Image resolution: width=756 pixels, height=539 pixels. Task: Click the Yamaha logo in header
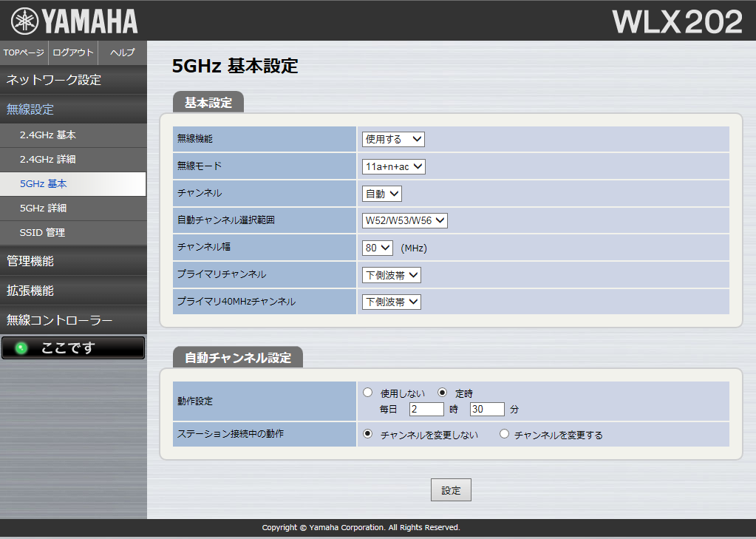point(74,21)
